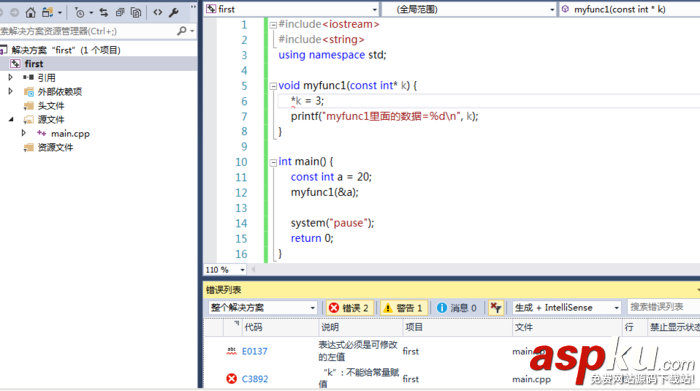
Task: Select main.cpp file in tree
Action: coord(70,133)
